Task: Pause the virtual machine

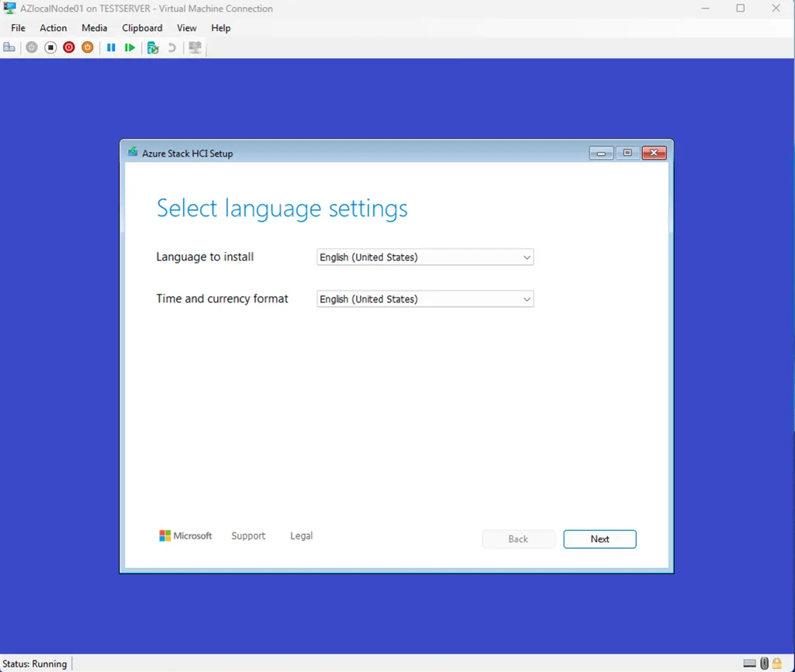Action: [x=111, y=47]
